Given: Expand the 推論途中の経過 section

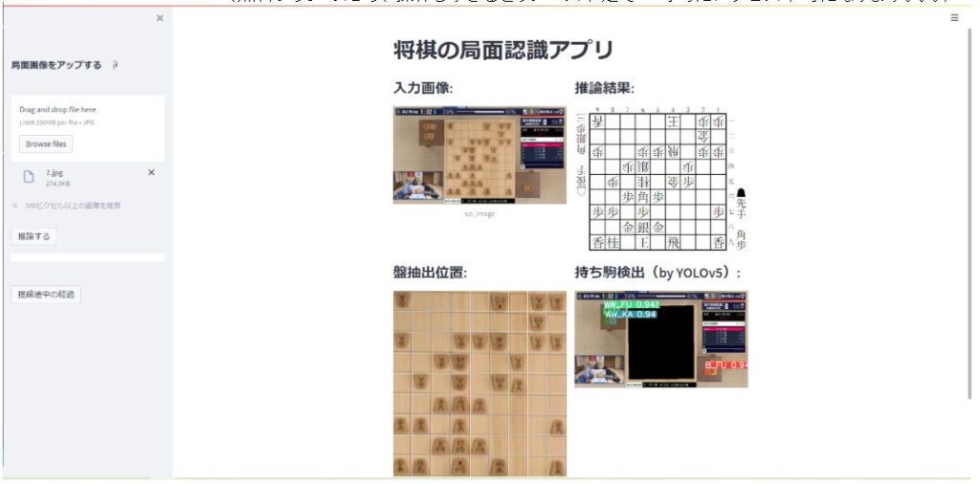Looking at the screenshot, I should 46,295.
